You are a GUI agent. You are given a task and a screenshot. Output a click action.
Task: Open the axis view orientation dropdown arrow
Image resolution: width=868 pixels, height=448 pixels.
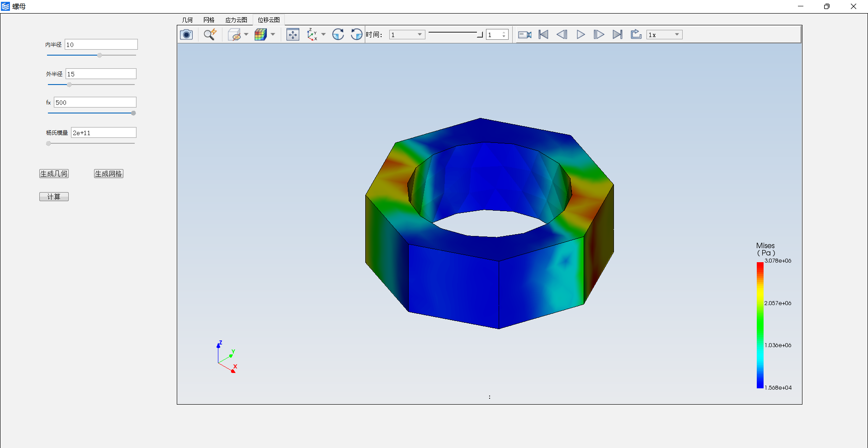[x=323, y=35]
